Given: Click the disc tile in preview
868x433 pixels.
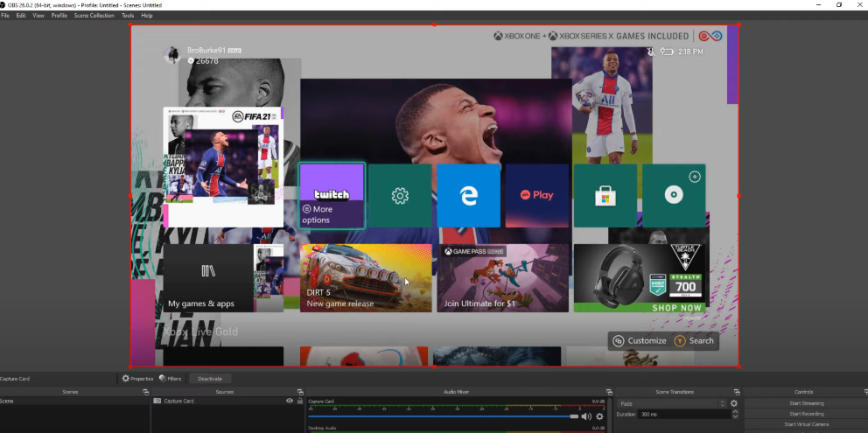Looking at the screenshot, I should pos(674,195).
